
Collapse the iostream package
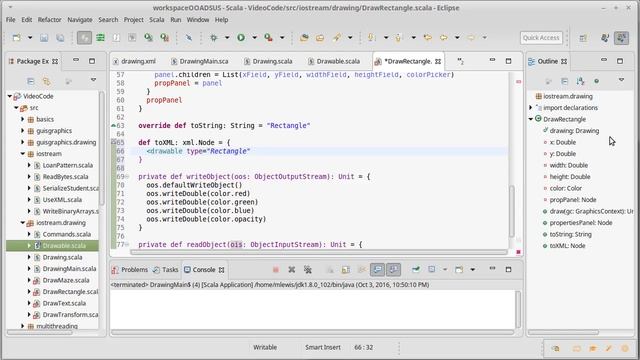click(23, 153)
